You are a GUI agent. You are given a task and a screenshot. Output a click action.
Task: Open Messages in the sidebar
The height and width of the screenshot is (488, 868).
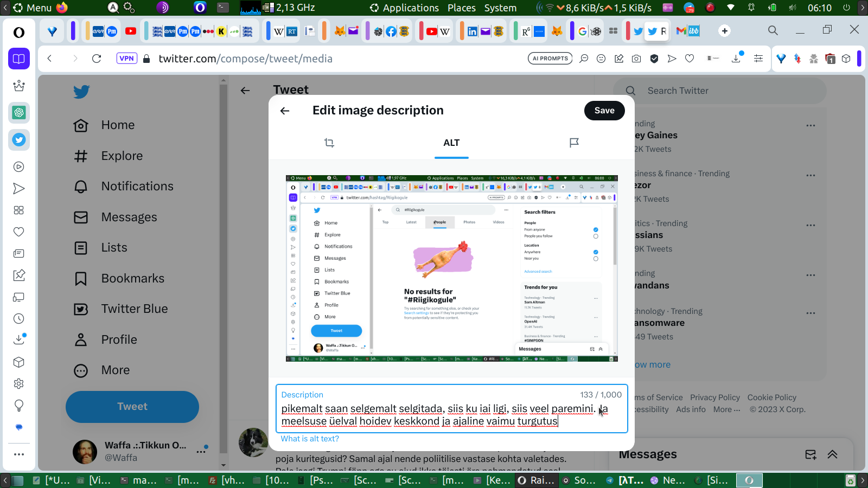pos(115,217)
